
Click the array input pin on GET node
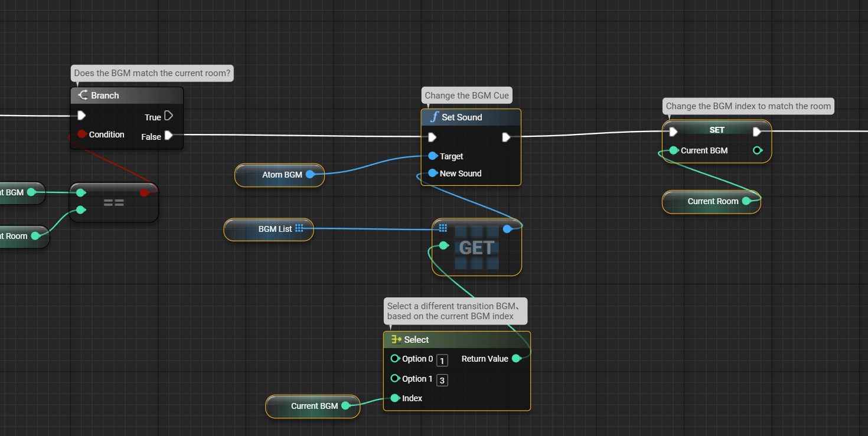(x=443, y=228)
